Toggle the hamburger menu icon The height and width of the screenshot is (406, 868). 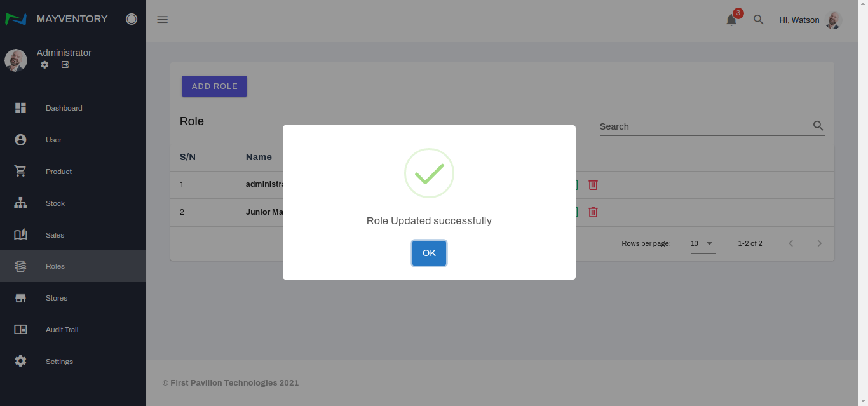pyautogui.click(x=162, y=20)
